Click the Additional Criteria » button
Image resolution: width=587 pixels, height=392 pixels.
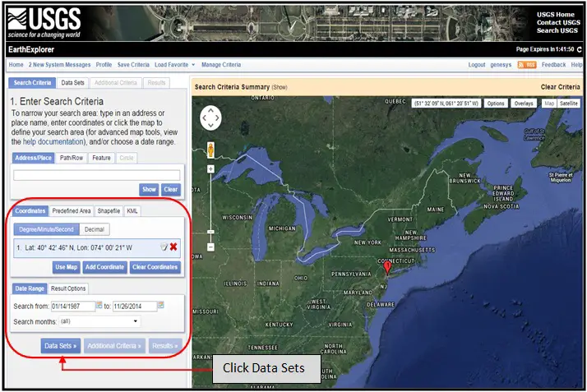click(114, 346)
